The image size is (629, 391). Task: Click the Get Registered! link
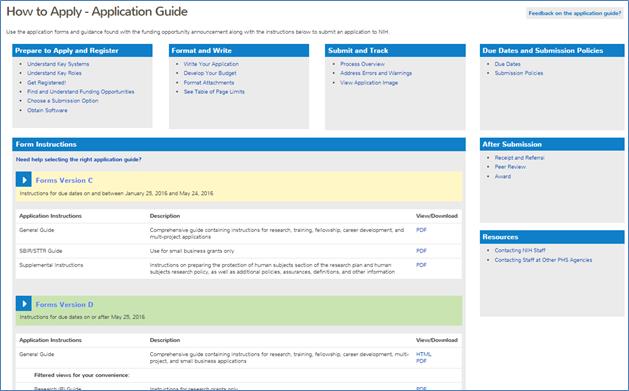(x=47, y=83)
